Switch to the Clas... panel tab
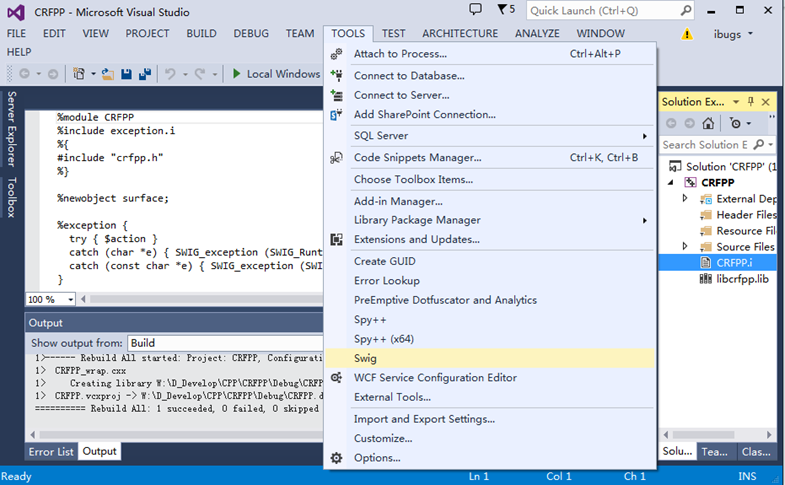 [x=756, y=451]
